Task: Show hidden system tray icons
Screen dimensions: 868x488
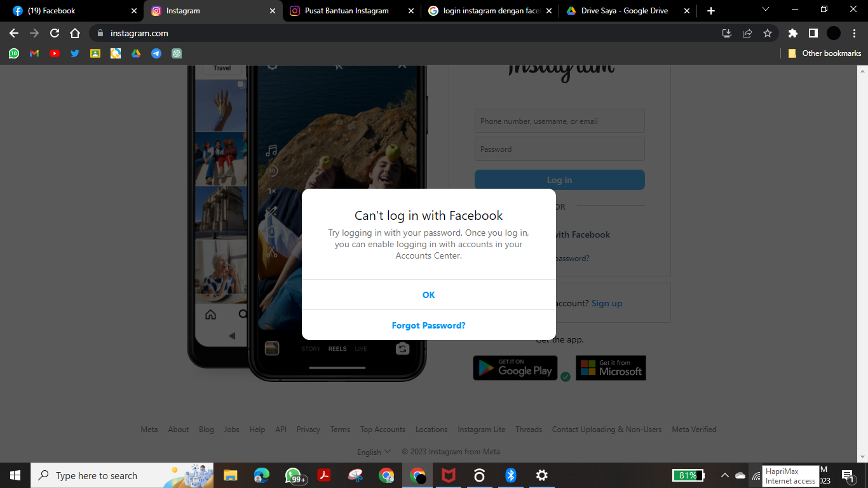Action: (x=724, y=475)
